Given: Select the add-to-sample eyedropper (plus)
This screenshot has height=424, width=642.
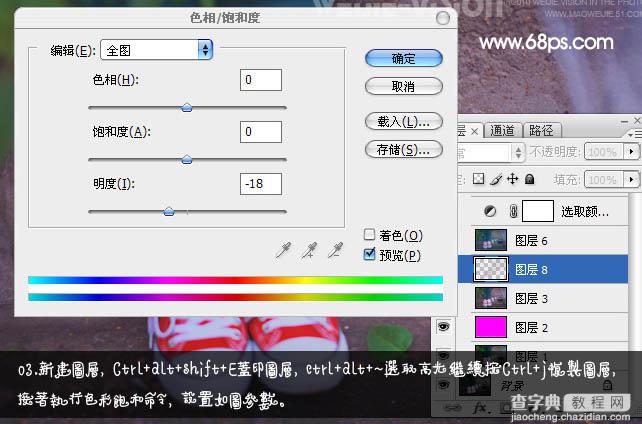Looking at the screenshot, I should pyautogui.click(x=309, y=250).
